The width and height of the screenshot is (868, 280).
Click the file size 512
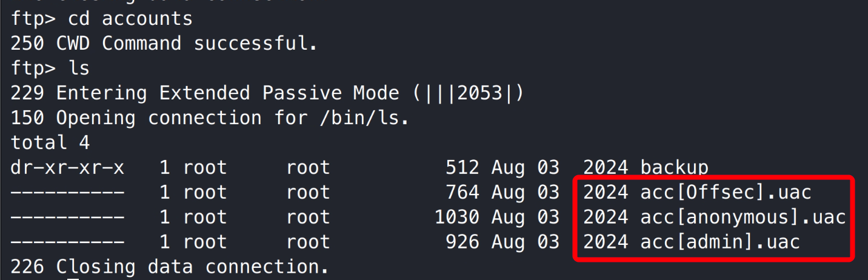(461, 167)
